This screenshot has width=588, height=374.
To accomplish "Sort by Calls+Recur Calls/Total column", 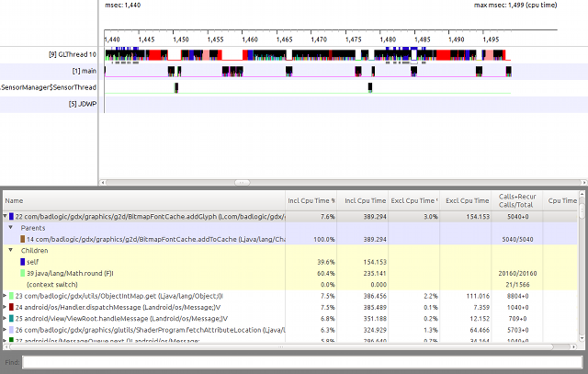I will 517,200.
